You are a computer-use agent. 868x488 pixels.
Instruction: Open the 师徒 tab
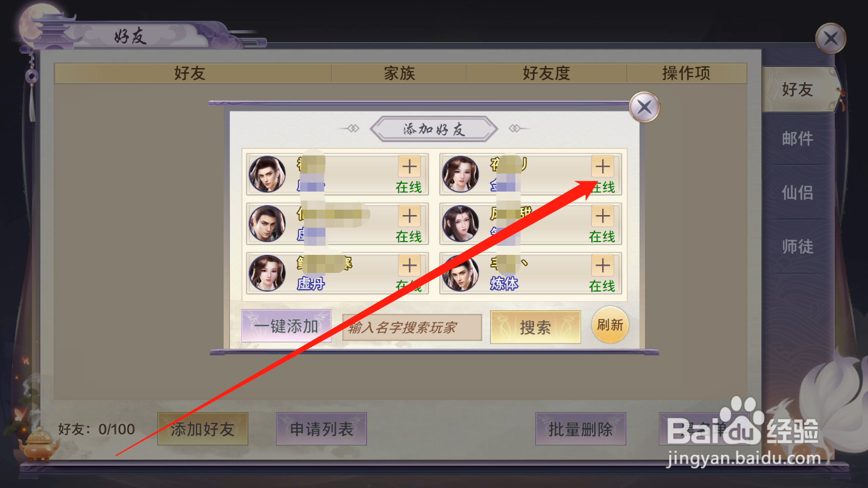tap(797, 246)
